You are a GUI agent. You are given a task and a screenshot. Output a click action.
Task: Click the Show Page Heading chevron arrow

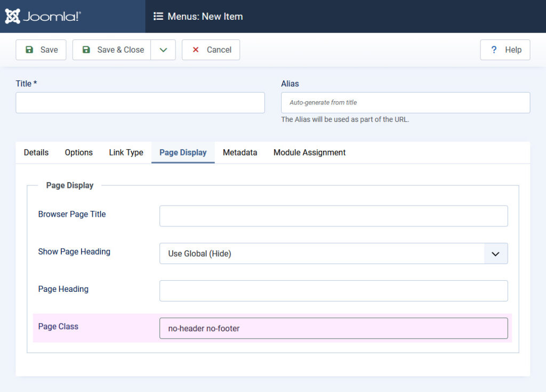(x=495, y=254)
